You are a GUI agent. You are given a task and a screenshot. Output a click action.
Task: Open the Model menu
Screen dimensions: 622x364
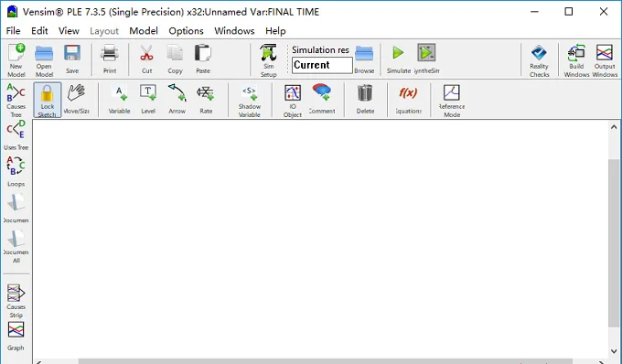(144, 31)
